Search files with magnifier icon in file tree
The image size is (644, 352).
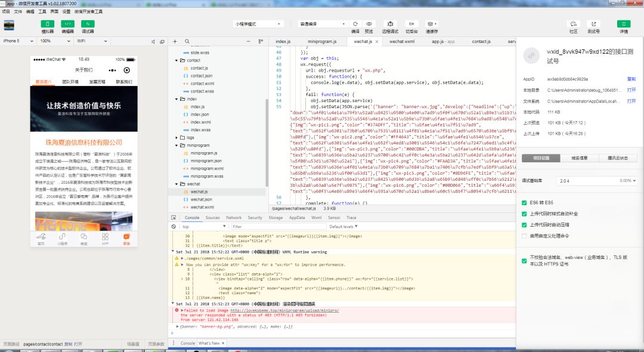187,42
